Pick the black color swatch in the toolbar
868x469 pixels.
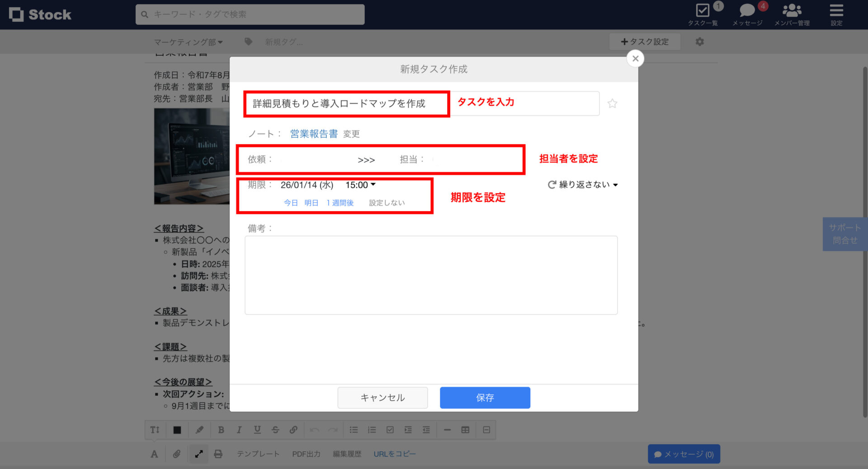(177, 430)
